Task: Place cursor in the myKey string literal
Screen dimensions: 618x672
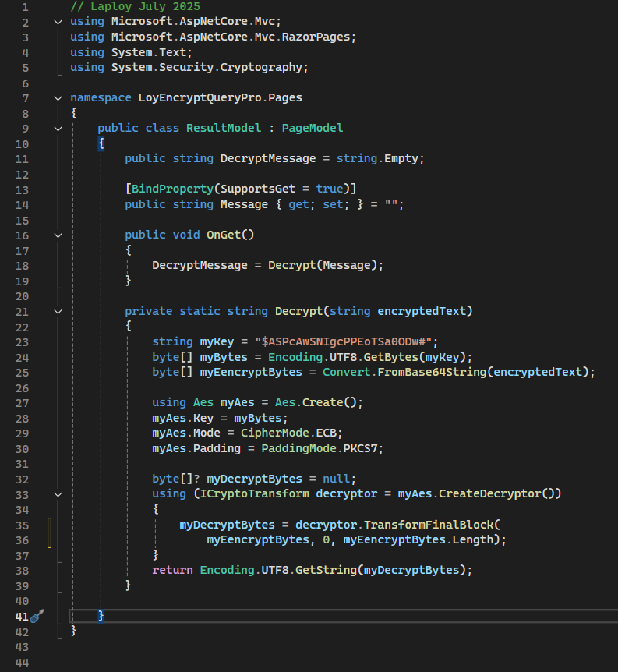Action: 344,341
